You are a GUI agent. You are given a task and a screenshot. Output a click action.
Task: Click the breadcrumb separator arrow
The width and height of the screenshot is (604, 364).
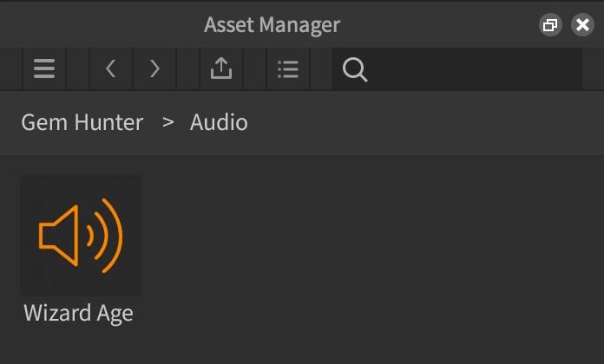168,122
